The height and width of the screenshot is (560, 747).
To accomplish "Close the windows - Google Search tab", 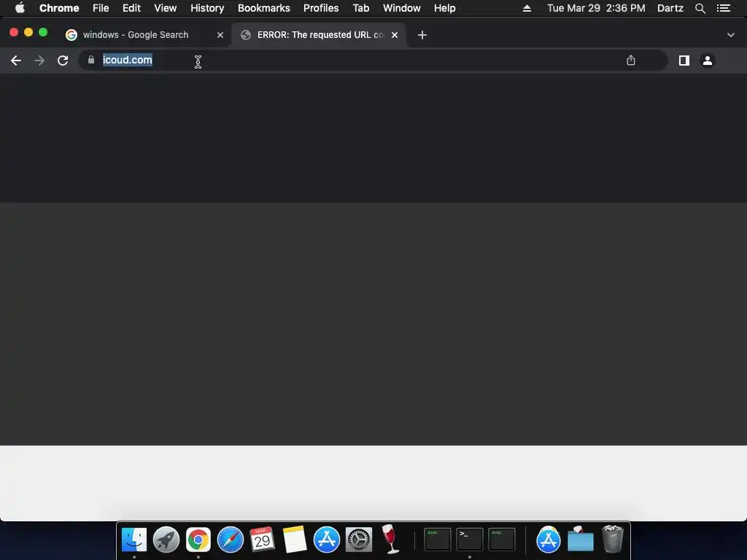I will click(220, 35).
